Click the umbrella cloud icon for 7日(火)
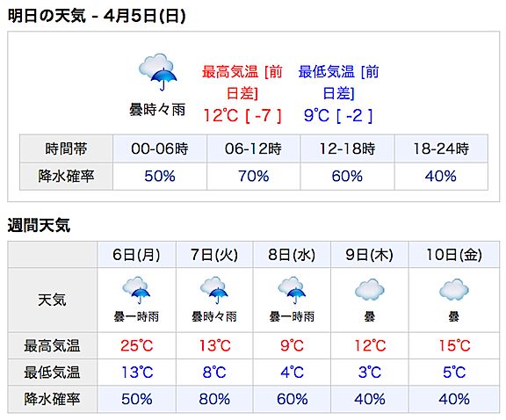The height and width of the screenshot is (420, 506). (x=214, y=290)
